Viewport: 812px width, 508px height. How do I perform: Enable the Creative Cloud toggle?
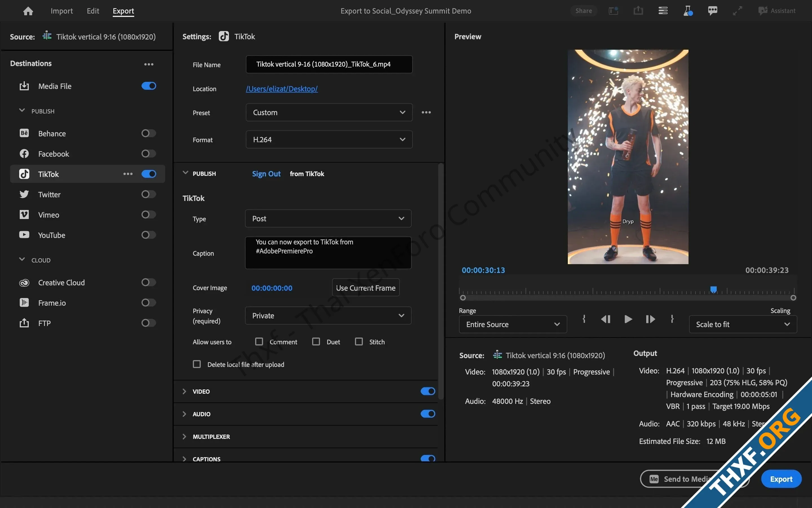(149, 283)
